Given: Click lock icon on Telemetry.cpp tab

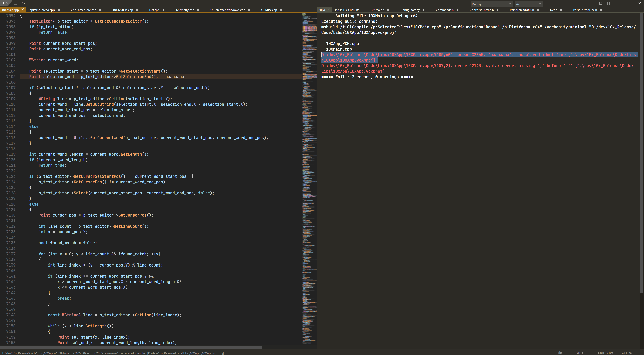Looking at the screenshot, I should [198, 10].
